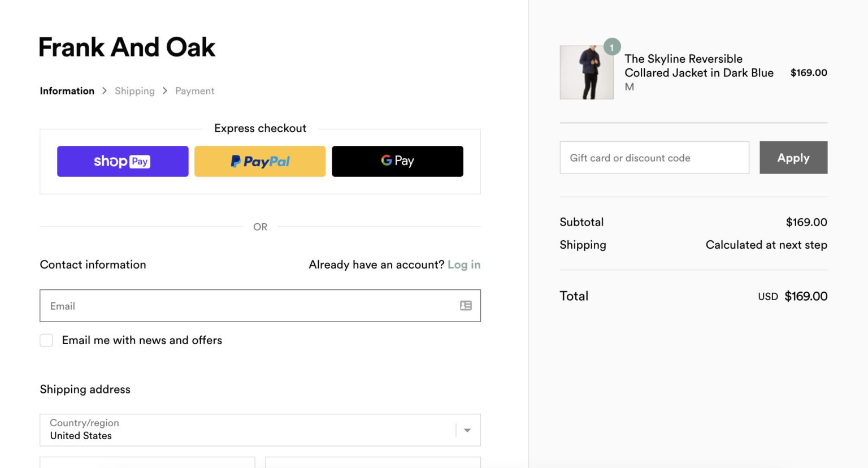This screenshot has width=868, height=468.
Task: Click the Email input field
Action: point(226,306)
